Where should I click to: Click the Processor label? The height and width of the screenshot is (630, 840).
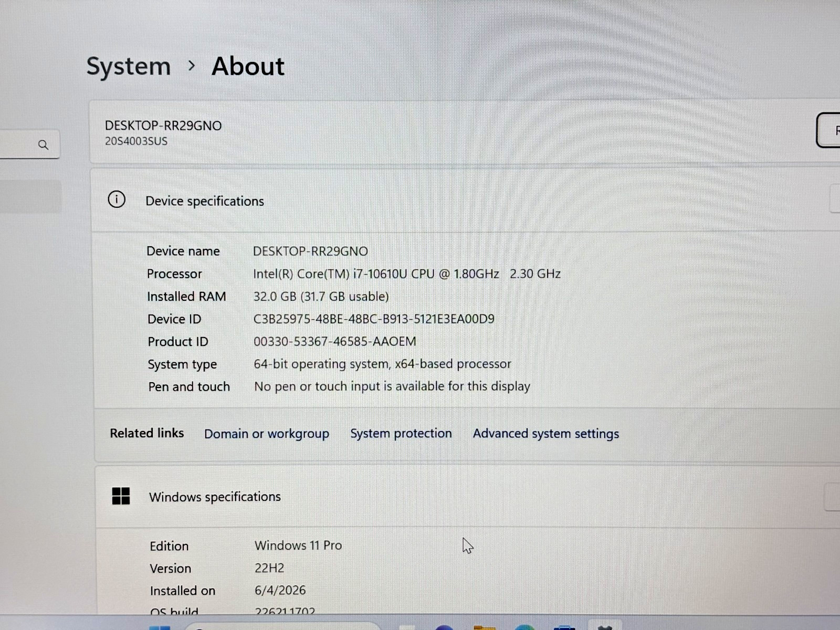click(174, 274)
